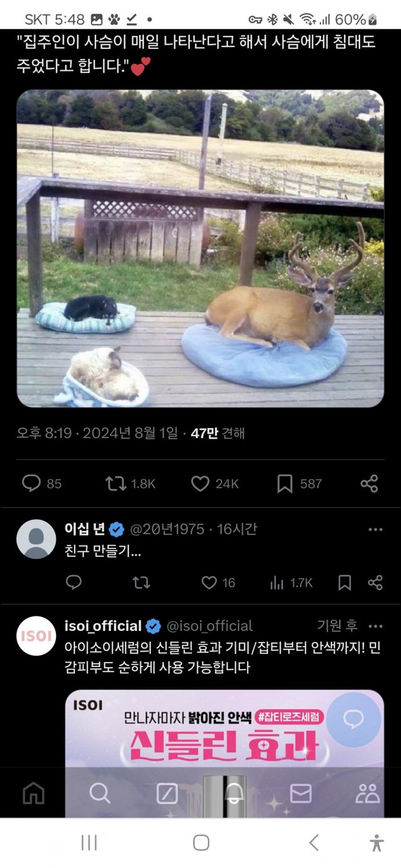
Task: Open 이십 년 profile avatar
Action: 36,539
